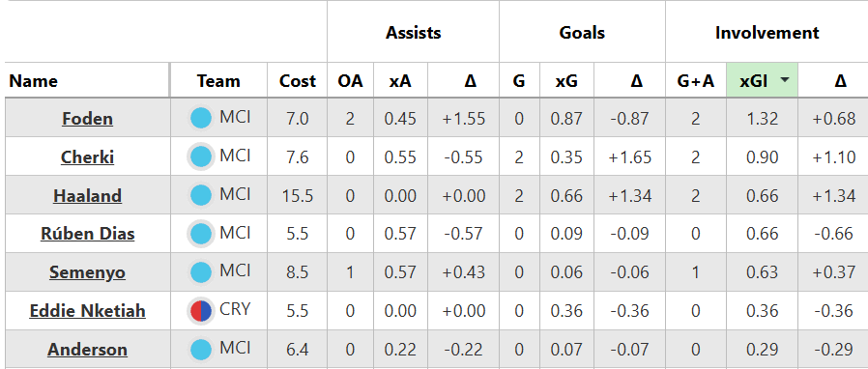Select the Involvement group header
The width and height of the screenshot is (868, 369).
pyautogui.click(x=767, y=32)
